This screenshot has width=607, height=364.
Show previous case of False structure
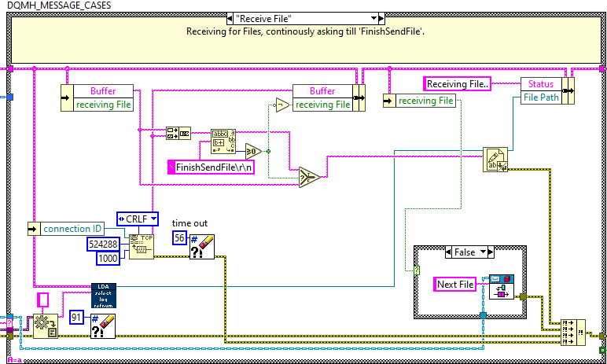pos(449,252)
